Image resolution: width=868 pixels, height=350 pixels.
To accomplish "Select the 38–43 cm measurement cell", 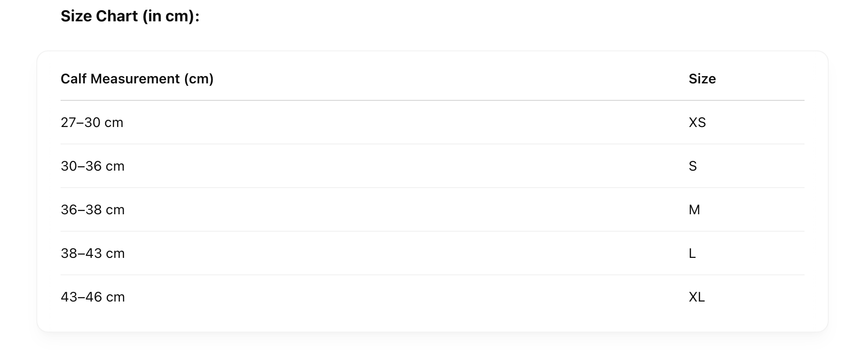I will click(x=93, y=253).
